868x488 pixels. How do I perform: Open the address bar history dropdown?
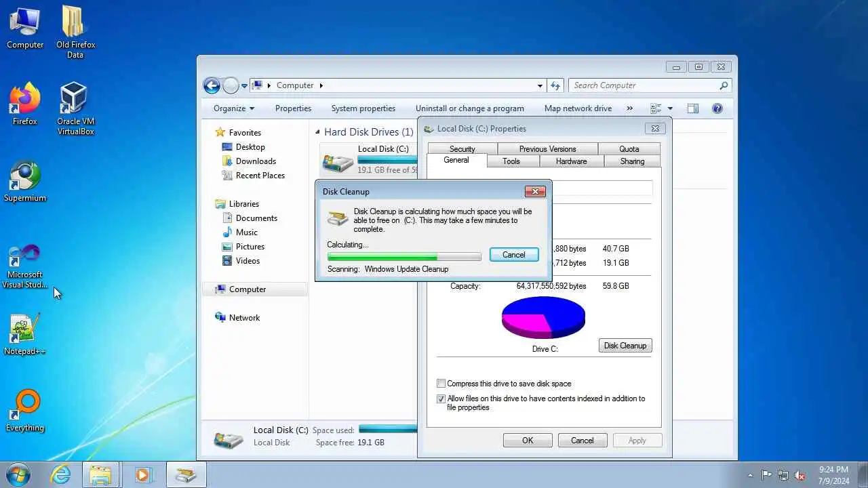click(540, 85)
